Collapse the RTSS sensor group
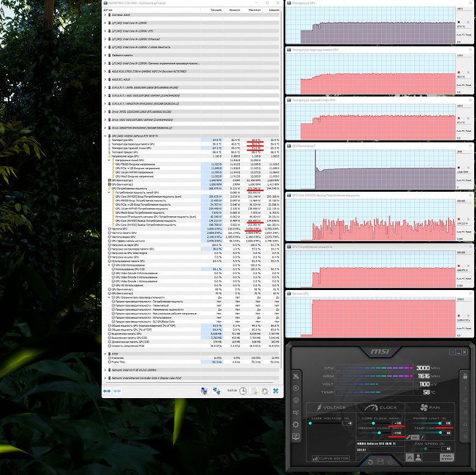The height and width of the screenshot is (475, 476). [105, 354]
